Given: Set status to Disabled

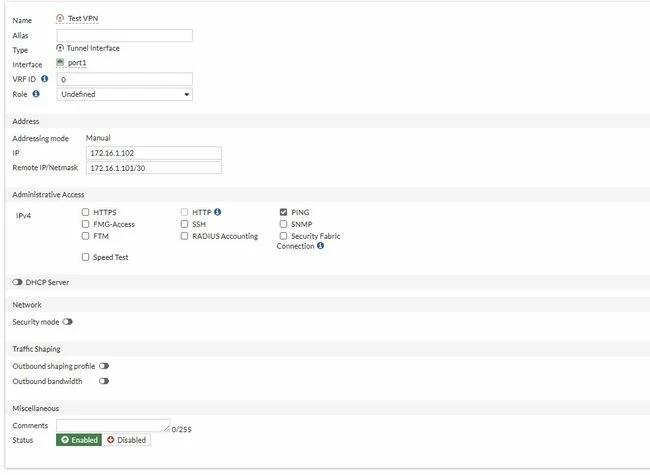Looking at the screenshot, I should (126, 440).
